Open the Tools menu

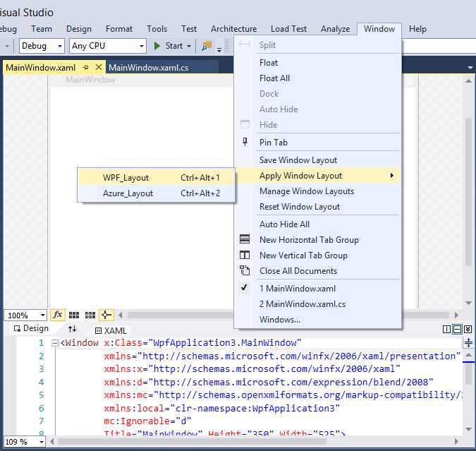[157, 29]
